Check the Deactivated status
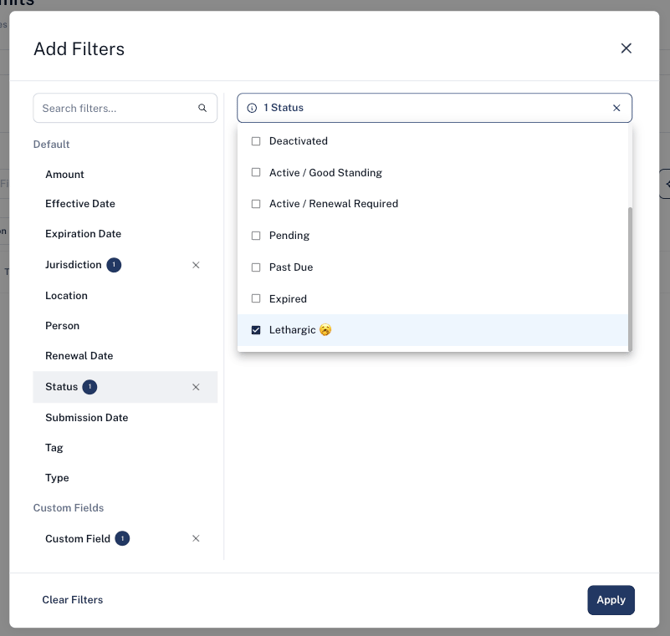Image resolution: width=670 pixels, height=636 pixels. click(256, 141)
